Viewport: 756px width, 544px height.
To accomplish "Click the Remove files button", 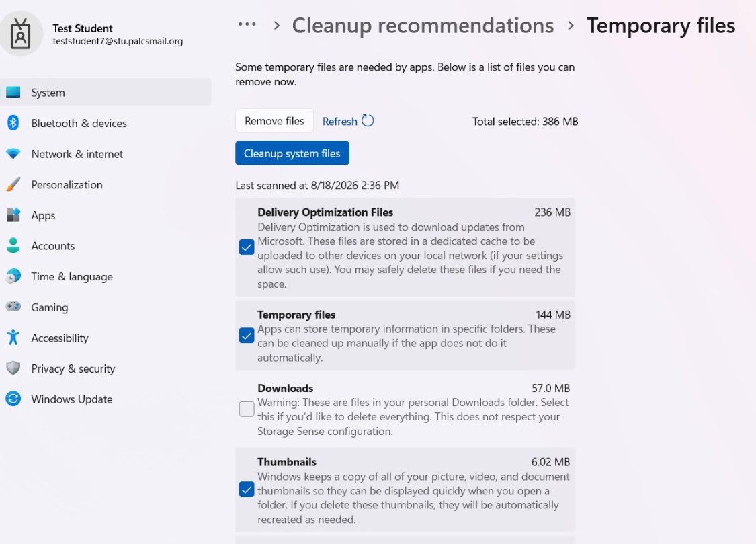I will coord(274,120).
